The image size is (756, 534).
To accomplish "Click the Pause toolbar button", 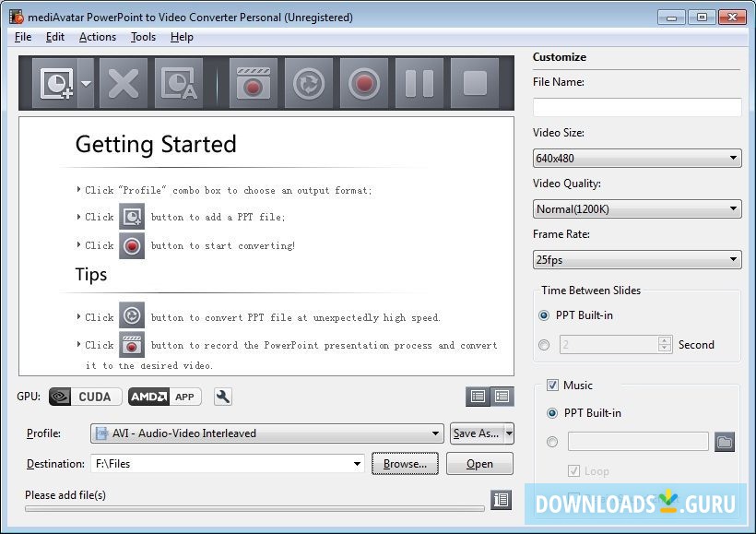I will (x=419, y=83).
